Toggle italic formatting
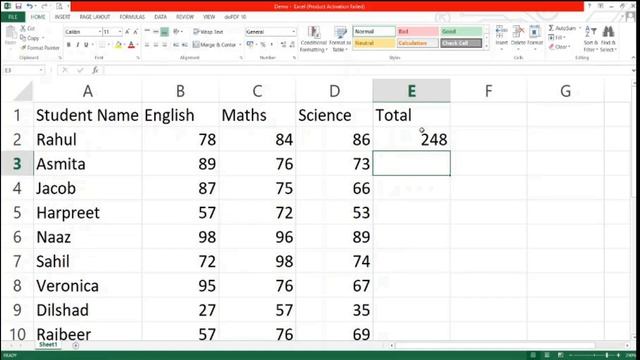The height and width of the screenshot is (360, 640). 77,44
